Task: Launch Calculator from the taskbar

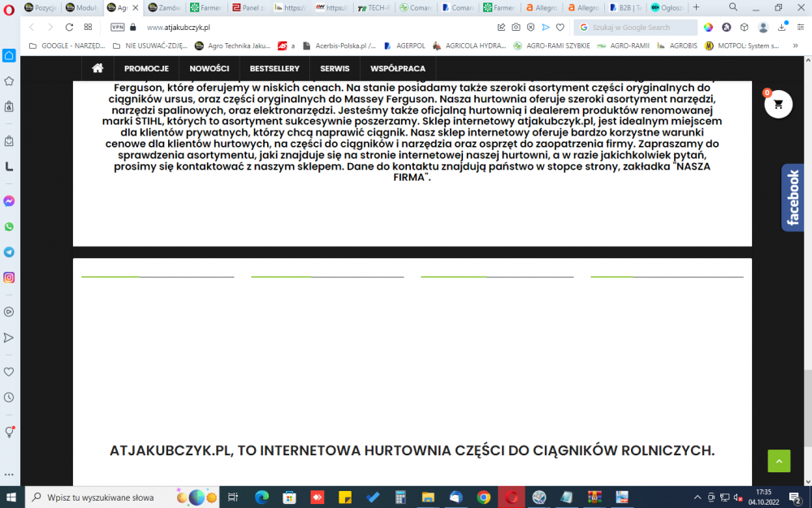Action: tap(399, 497)
